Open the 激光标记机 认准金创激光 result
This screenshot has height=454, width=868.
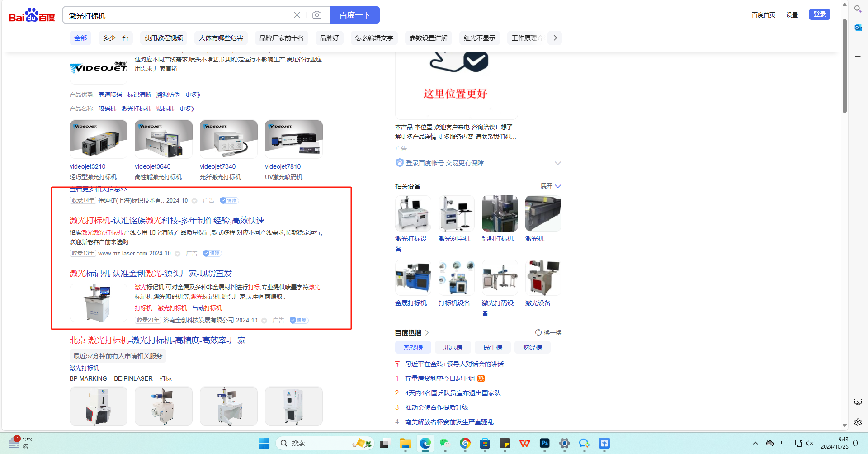click(x=151, y=273)
